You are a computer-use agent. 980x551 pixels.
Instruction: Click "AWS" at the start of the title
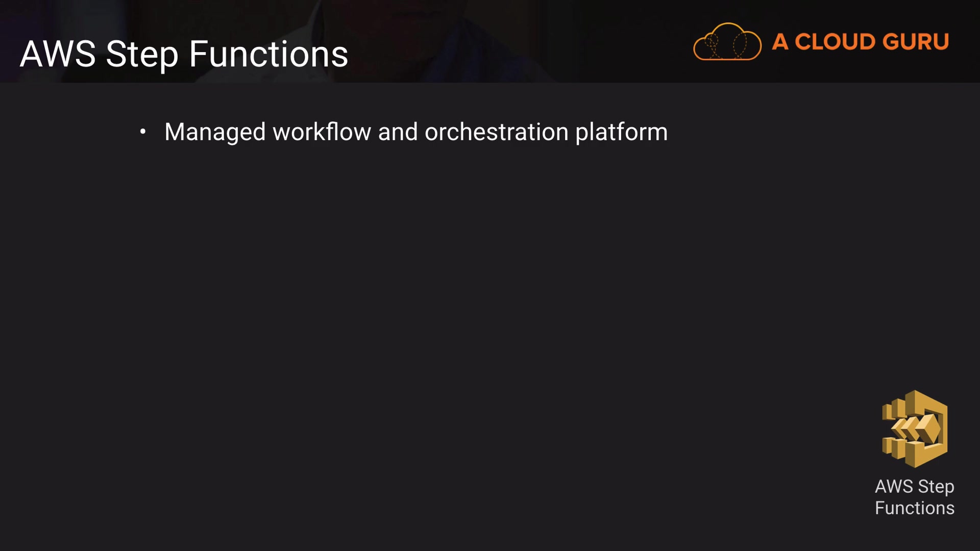[x=58, y=54]
